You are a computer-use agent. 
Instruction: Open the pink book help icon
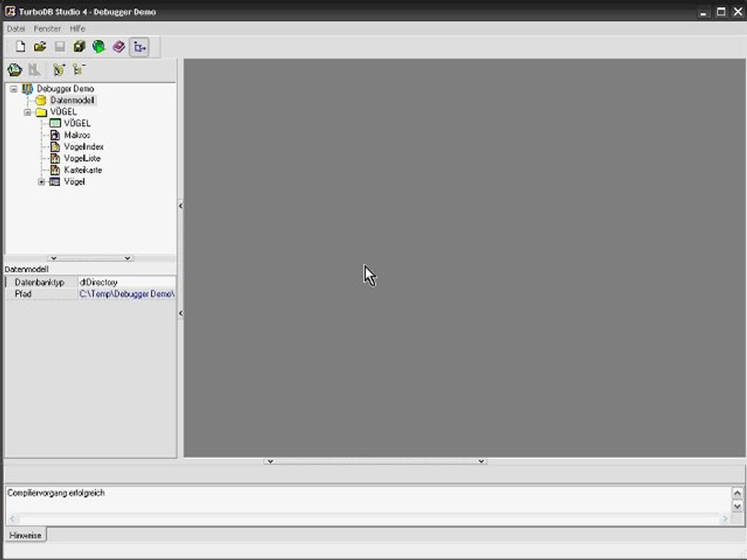point(118,47)
